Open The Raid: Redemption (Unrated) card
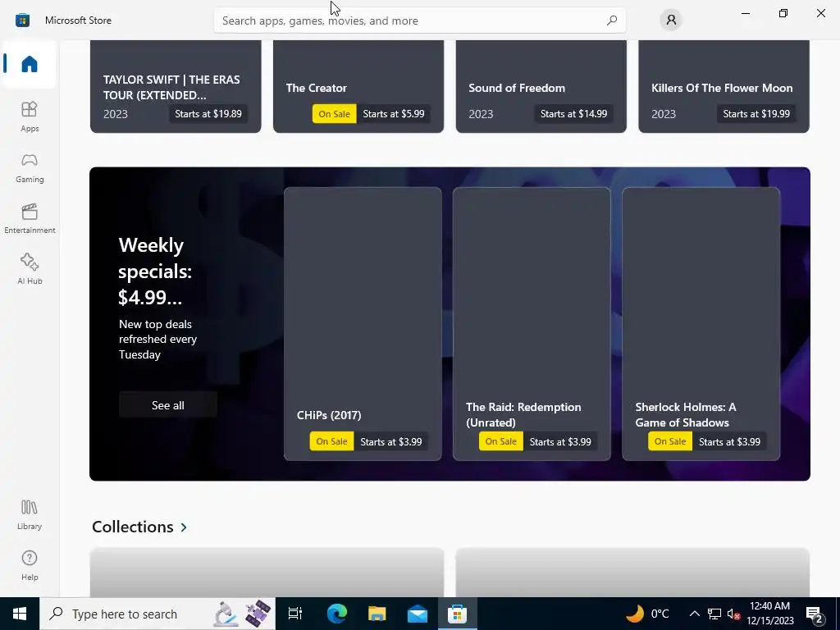 (x=532, y=323)
